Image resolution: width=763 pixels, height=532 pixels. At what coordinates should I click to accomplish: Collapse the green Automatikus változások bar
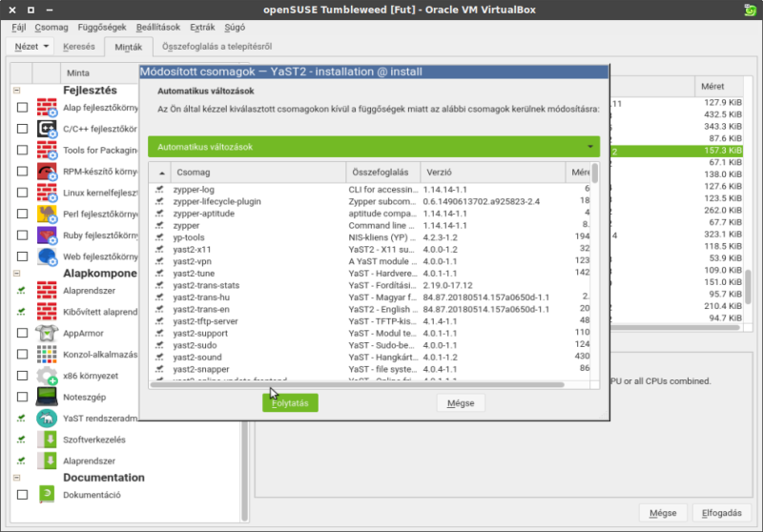(374, 147)
